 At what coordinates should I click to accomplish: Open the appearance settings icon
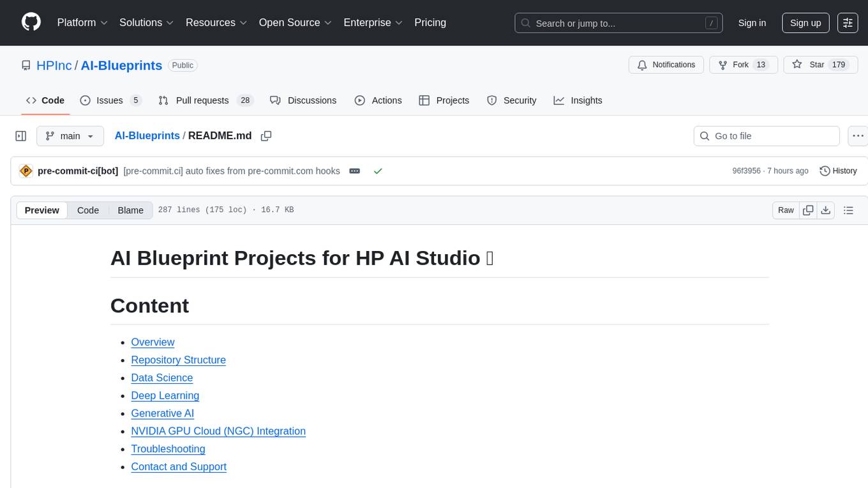coord(848,23)
